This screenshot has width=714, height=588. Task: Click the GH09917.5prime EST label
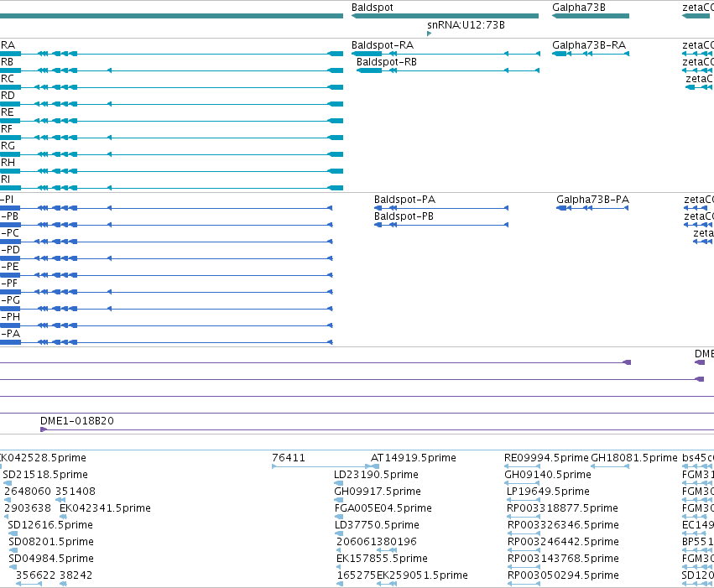tap(378, 492)
